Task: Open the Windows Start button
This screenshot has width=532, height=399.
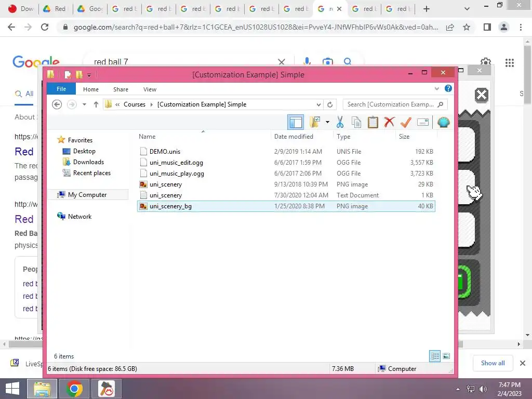Action: (12, 389)
